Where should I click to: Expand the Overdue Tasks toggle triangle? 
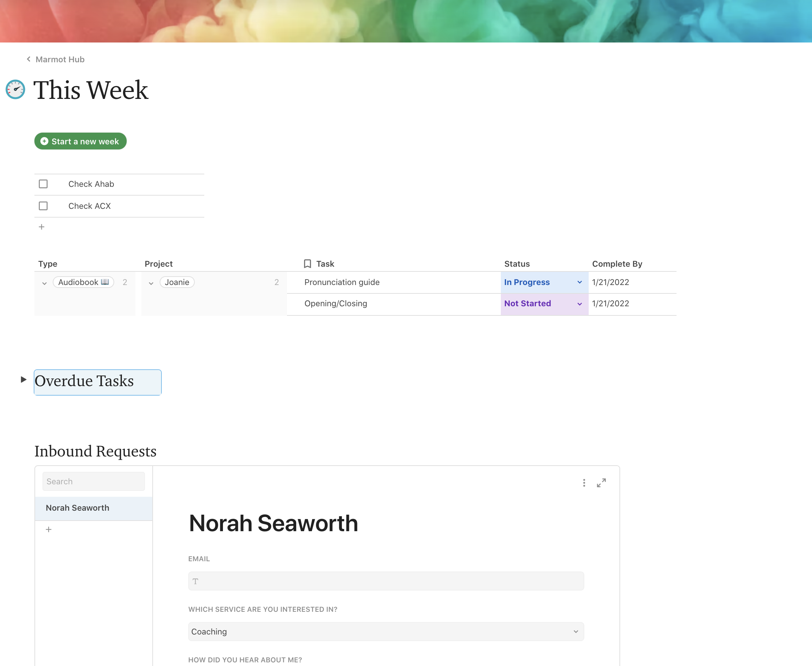[x=23, y=380]
